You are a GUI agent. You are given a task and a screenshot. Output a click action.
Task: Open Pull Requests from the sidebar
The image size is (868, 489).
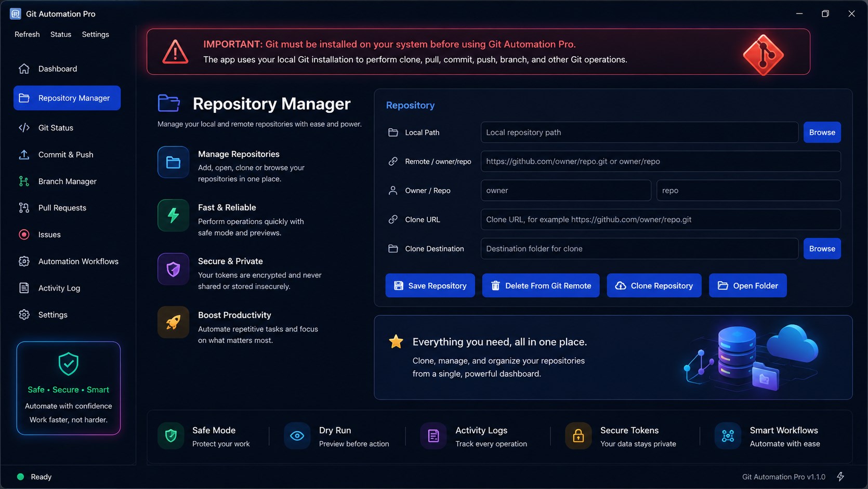click(x=67, y=208)
